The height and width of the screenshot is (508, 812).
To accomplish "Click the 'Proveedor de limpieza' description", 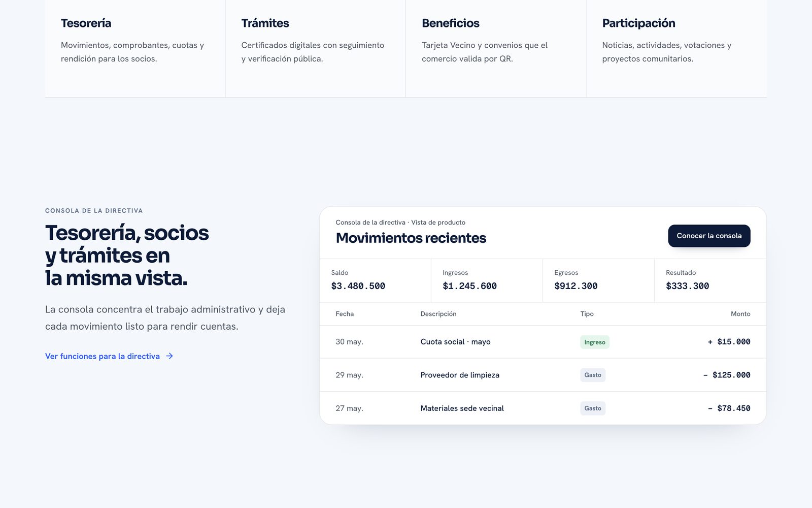I will 460,375.
